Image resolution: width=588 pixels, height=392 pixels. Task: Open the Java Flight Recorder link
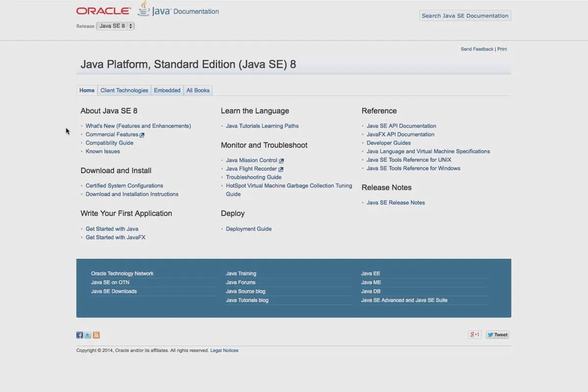(251, 169)
